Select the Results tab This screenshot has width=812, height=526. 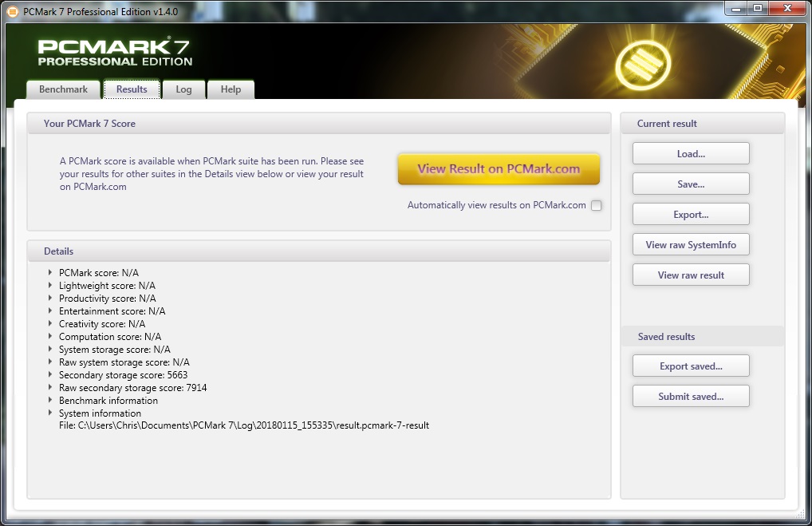point(132,89)
